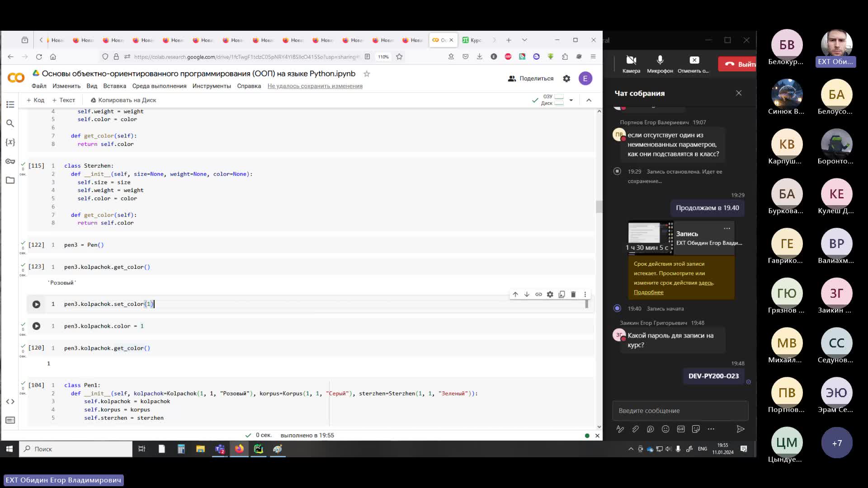Open the Вставка menu
The height and width of the screenshot is (488, 868).
pyautogui.click(x=114, y=86)
